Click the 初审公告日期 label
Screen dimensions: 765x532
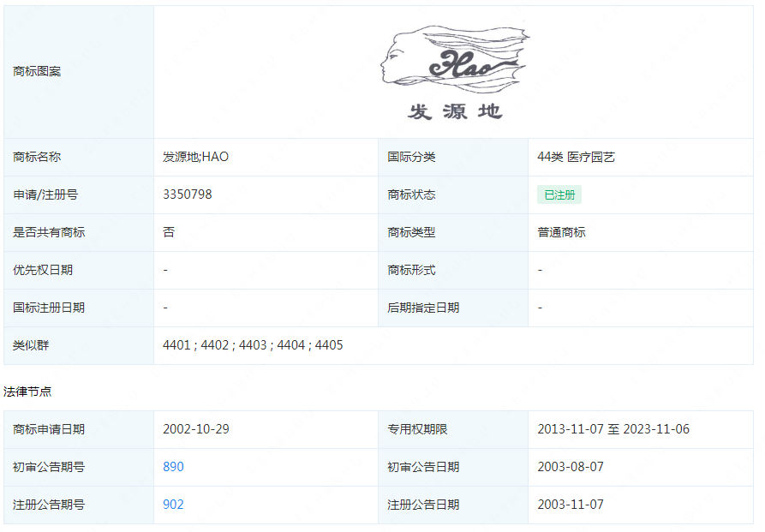[423, 467]
